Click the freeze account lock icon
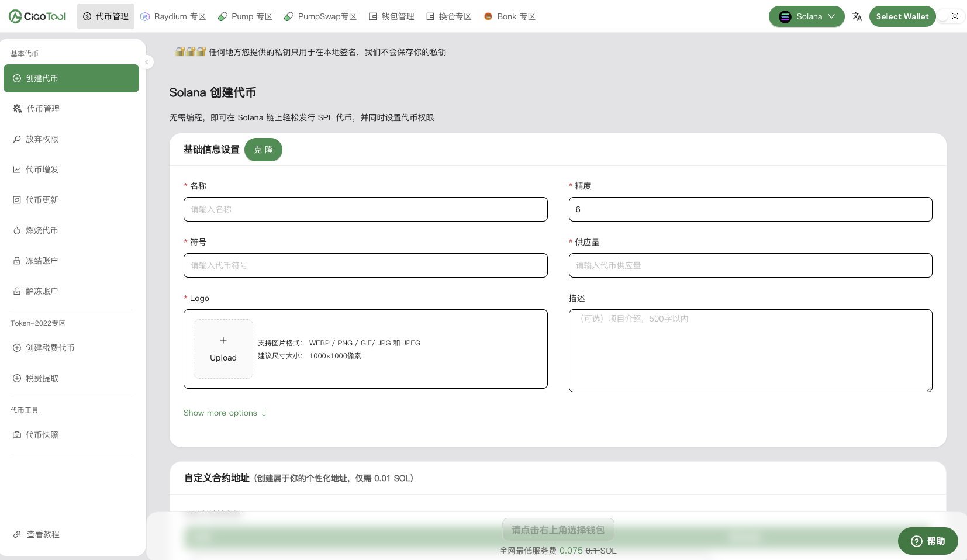Viewport: 967px width, 560px height. click(x=17, y=261)
